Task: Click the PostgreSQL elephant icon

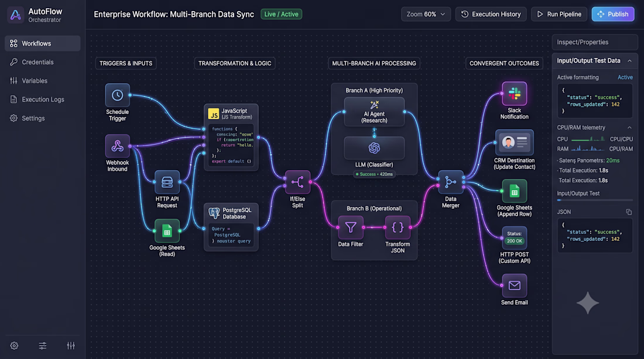Action: click(x=214, y=213)
